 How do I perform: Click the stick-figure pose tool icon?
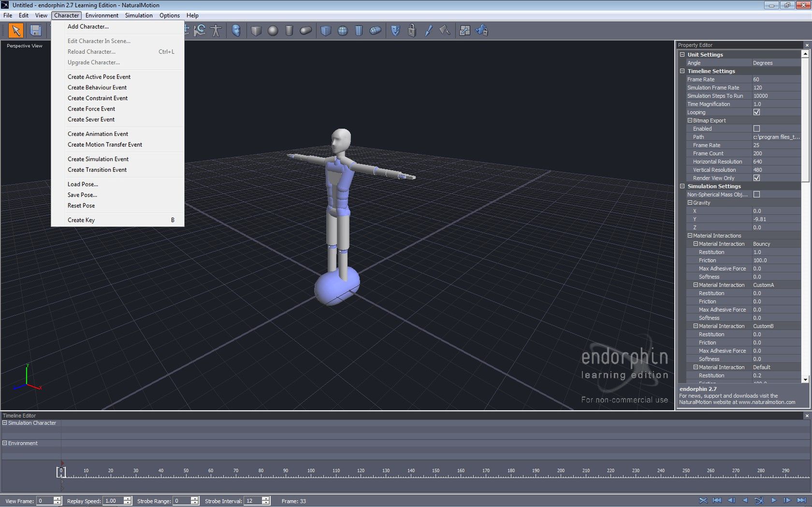216,30
